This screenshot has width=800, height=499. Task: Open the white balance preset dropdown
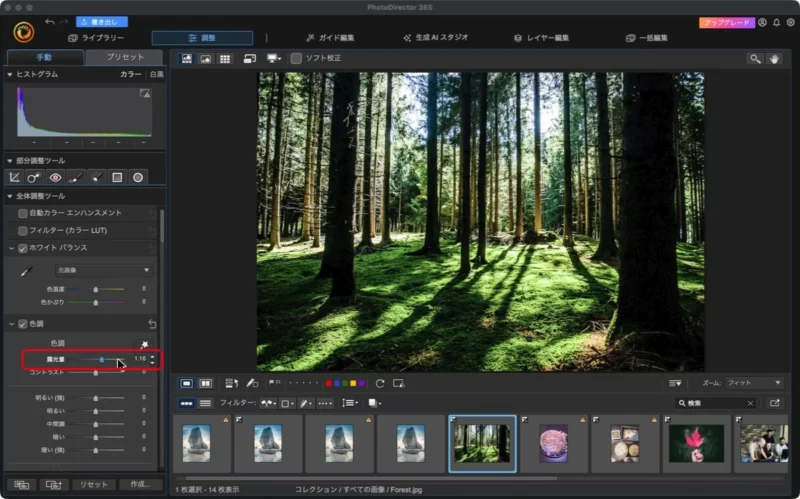coord(103,270)
